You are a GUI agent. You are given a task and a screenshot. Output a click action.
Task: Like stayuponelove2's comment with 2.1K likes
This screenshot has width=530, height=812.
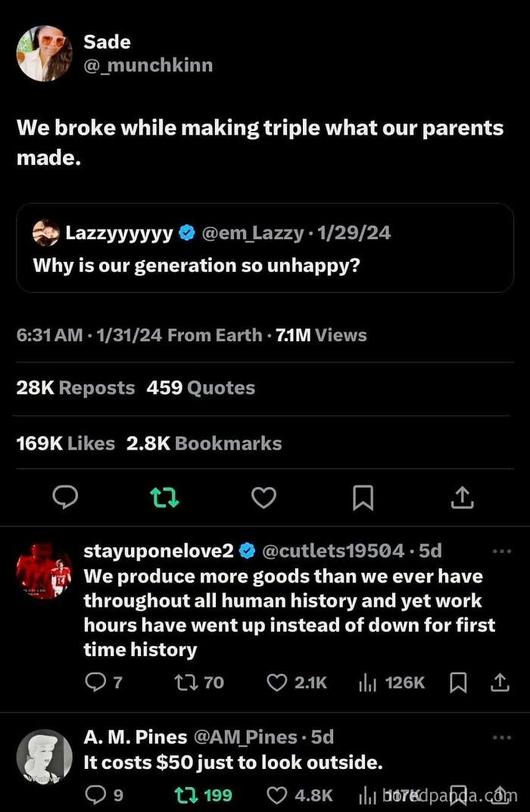click(x=277, y=683)
